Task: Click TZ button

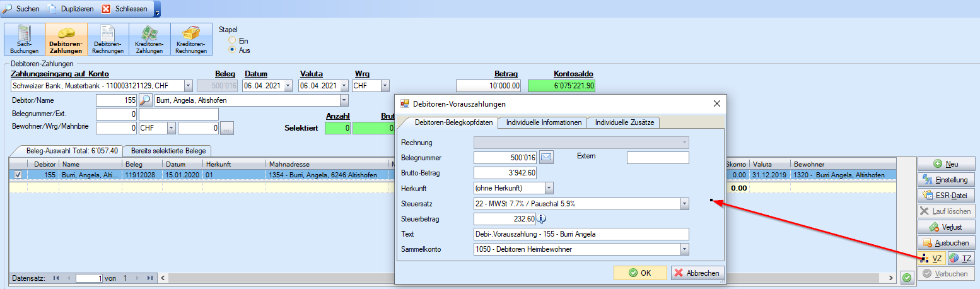Action: (961, 259)
